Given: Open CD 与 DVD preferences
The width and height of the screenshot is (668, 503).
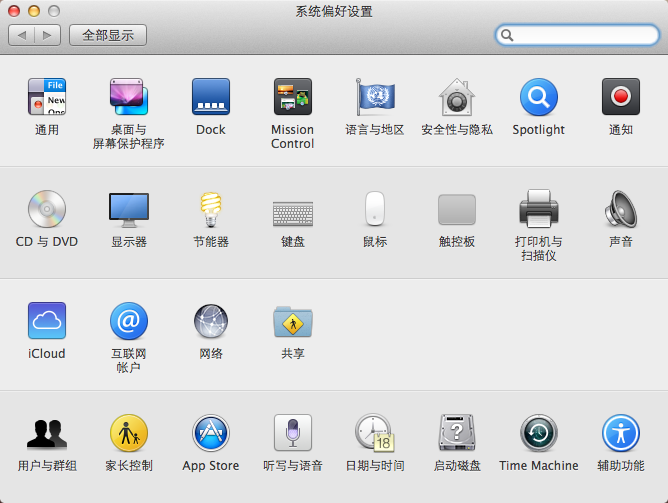Looking at the screenshot, I should (x=47, y=209).
